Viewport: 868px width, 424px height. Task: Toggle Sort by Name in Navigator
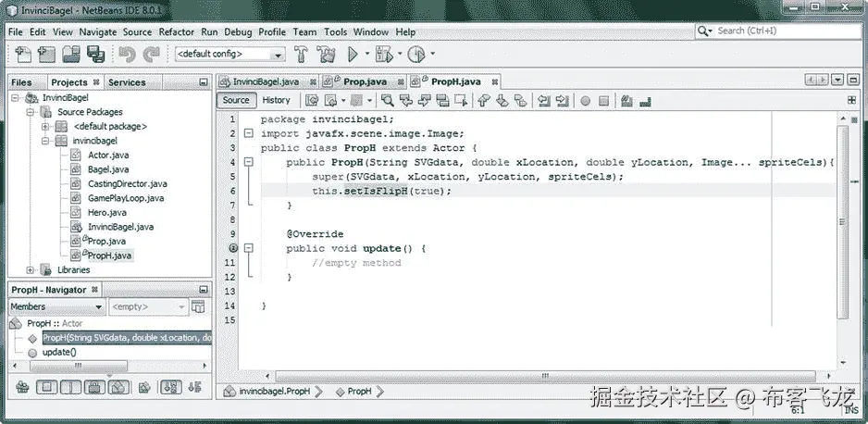pos(171,388)
